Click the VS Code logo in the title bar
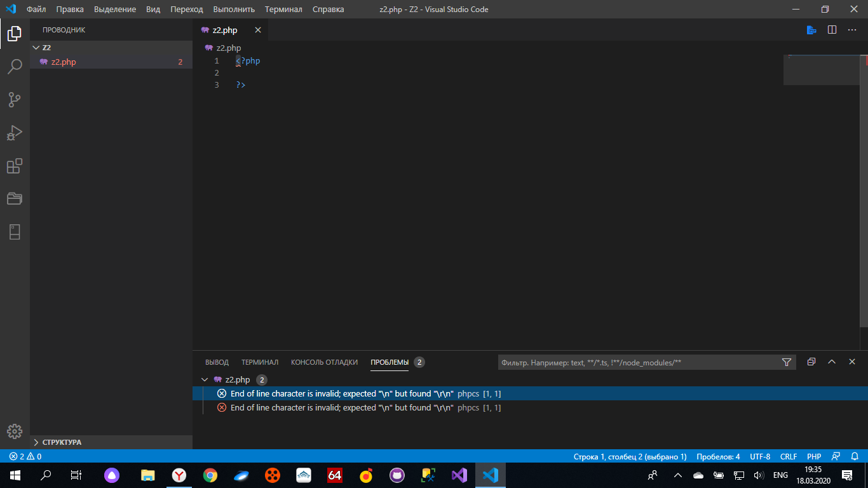Image resolution: width=868 pixels, height=488 pixels. click(x=11, y=9)
